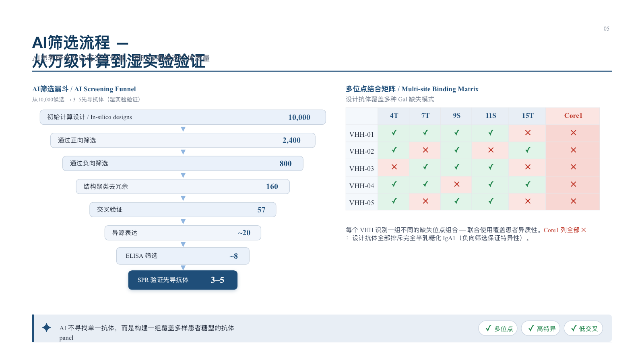Click the 高特异 badge
644x362 pixels.
point(541,328)
